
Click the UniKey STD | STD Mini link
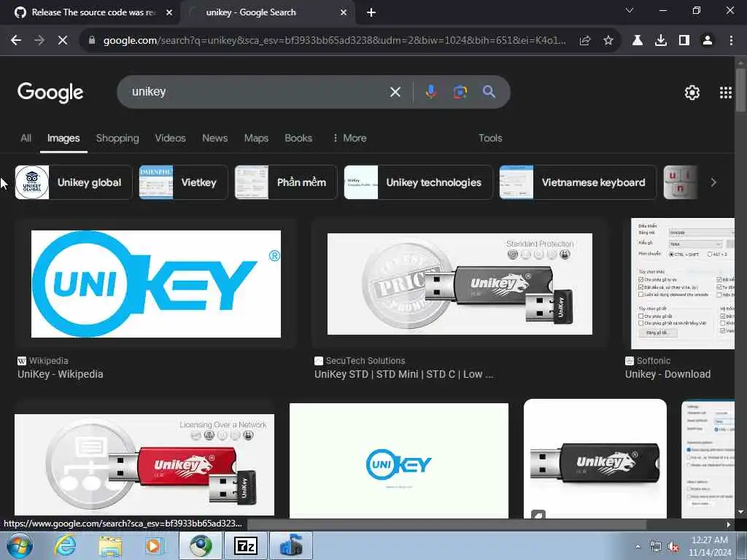[x=404, y=374]
